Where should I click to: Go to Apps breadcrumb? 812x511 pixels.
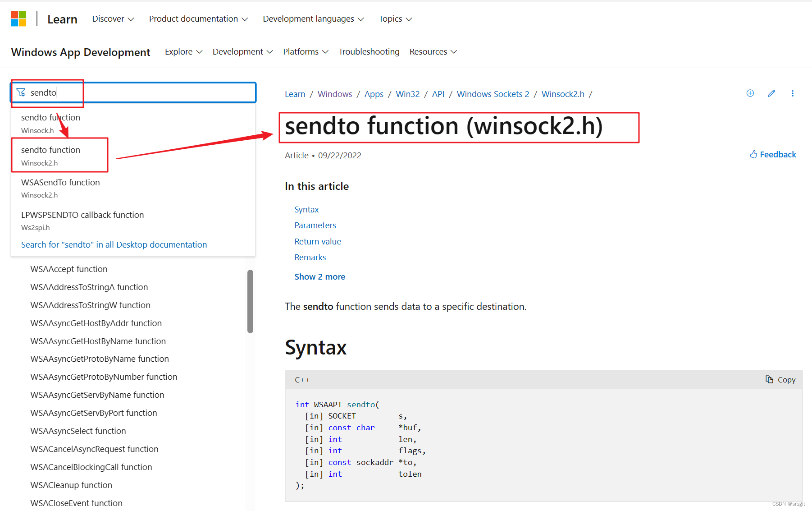(x=374, y=94)
